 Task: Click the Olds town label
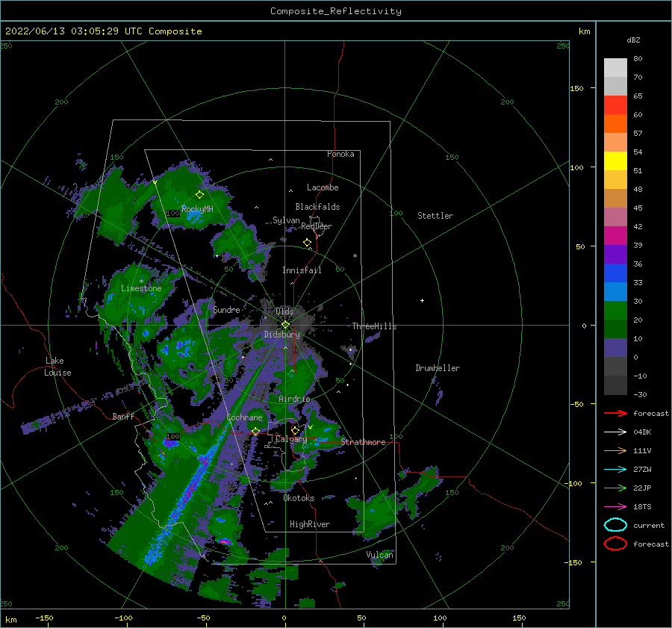pyautogui.click(x=284, y=311)
